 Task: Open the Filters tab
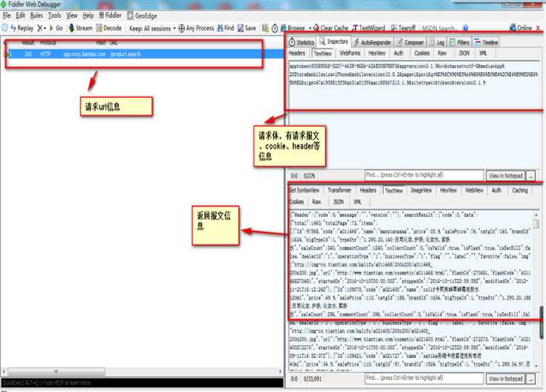pos(460,42)
